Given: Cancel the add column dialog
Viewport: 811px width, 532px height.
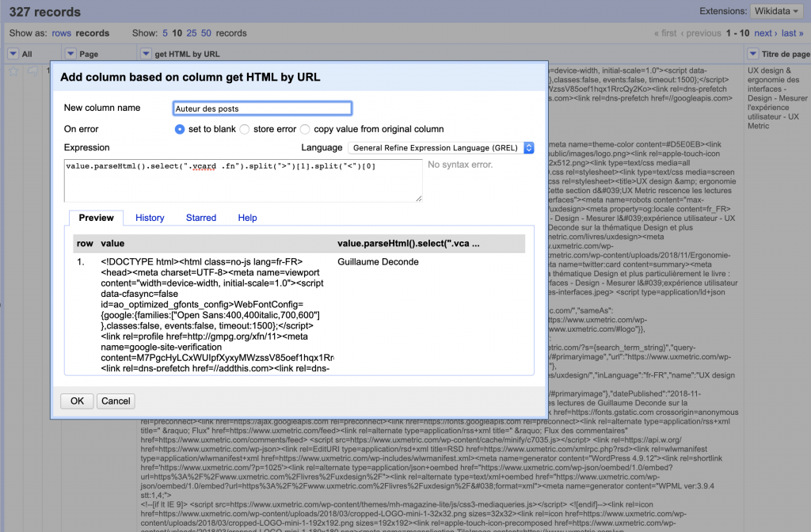Looking at the screenshot, I should coord(116,401).
